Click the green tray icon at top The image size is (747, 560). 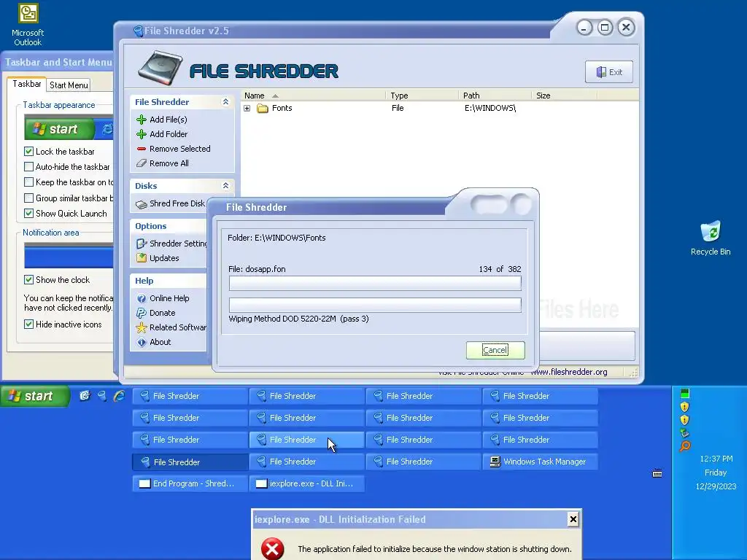684,393
